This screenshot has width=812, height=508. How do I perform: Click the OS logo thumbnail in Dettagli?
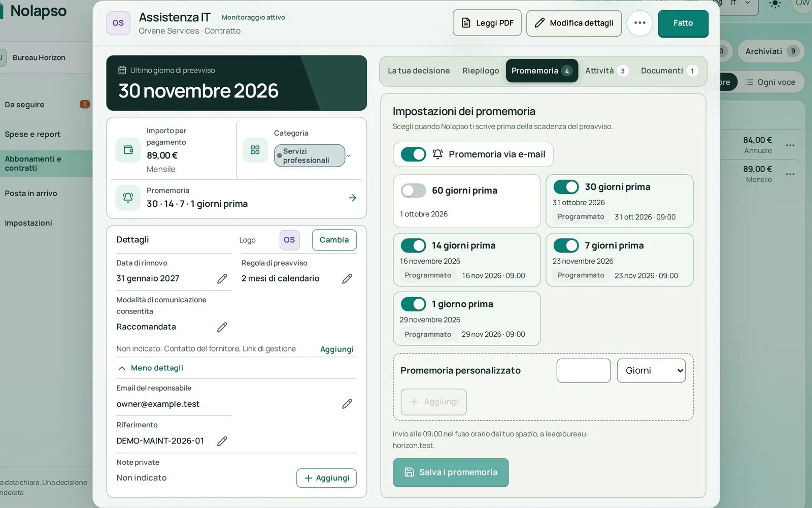point(289,240)
